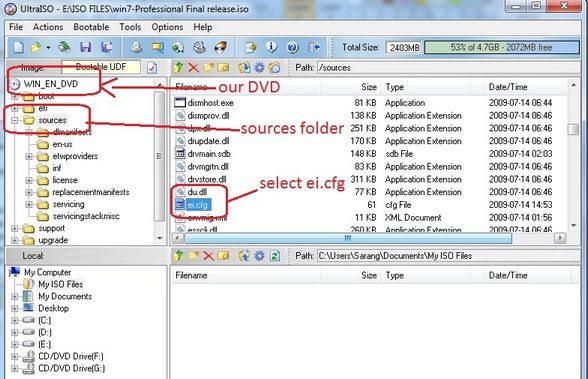
Task: Click the Convert image icon
Action: [x=158, y=47]
